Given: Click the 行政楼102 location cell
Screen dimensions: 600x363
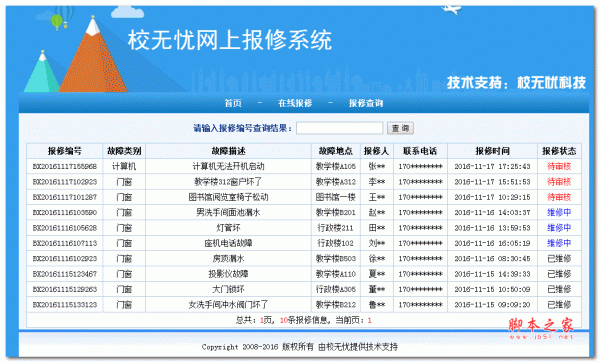Looking at the screenshot, I should (x=336, y=243).
